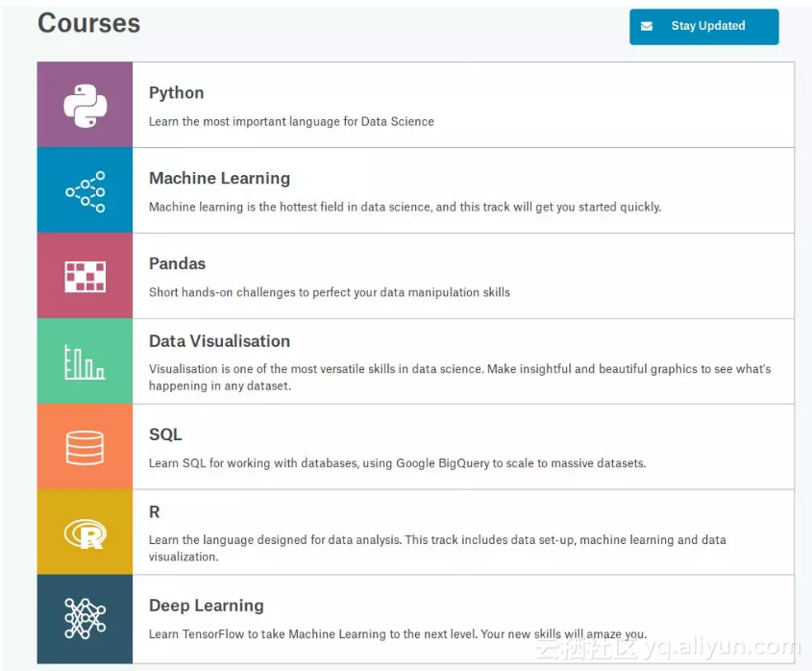
Task: Click the Python snake logo icon
Action: pyautogui.click(x=85, y=106)
